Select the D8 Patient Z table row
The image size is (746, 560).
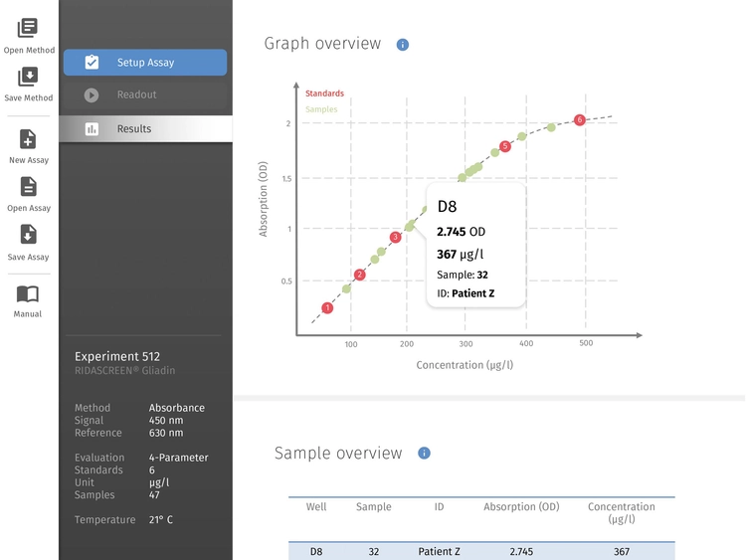tap(481, 551)
